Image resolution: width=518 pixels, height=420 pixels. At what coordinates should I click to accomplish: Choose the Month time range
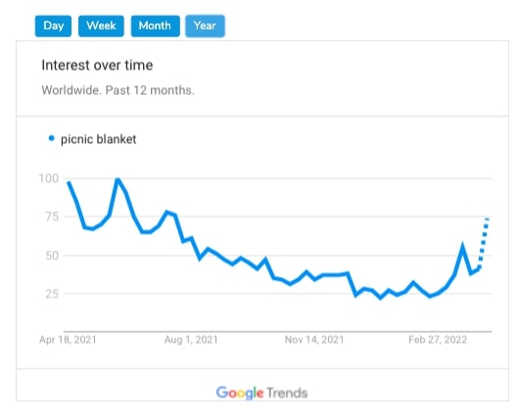point(156,25)
